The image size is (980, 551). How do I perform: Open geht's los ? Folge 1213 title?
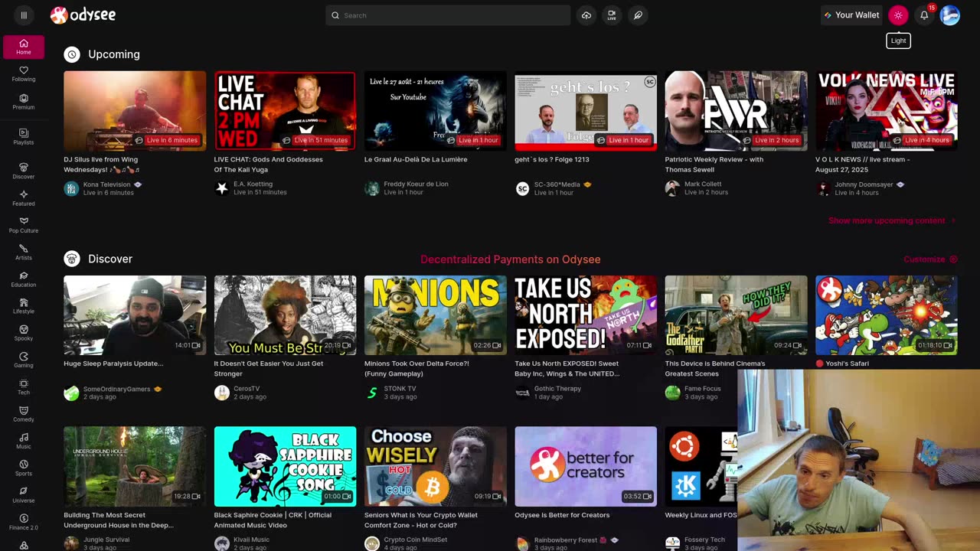click(552, 160)
